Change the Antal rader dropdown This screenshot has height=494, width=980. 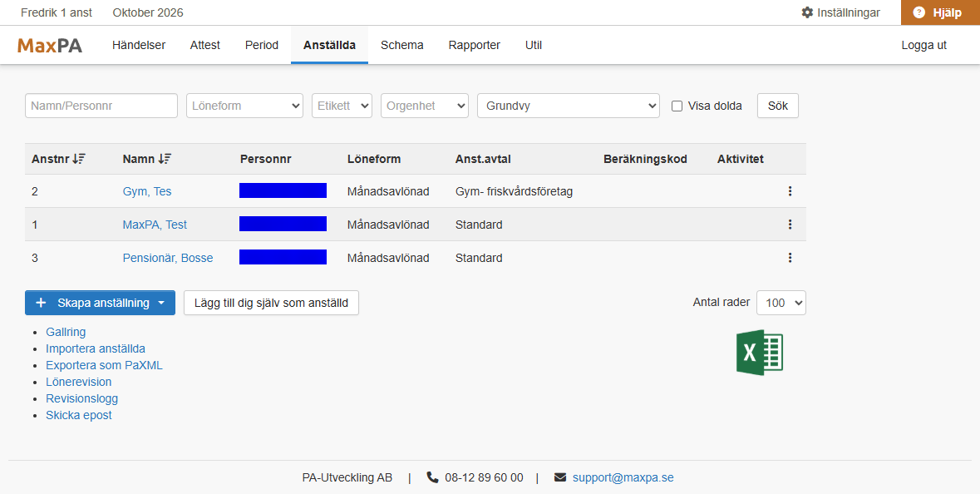pyautogui.click(x=781, y=303)
